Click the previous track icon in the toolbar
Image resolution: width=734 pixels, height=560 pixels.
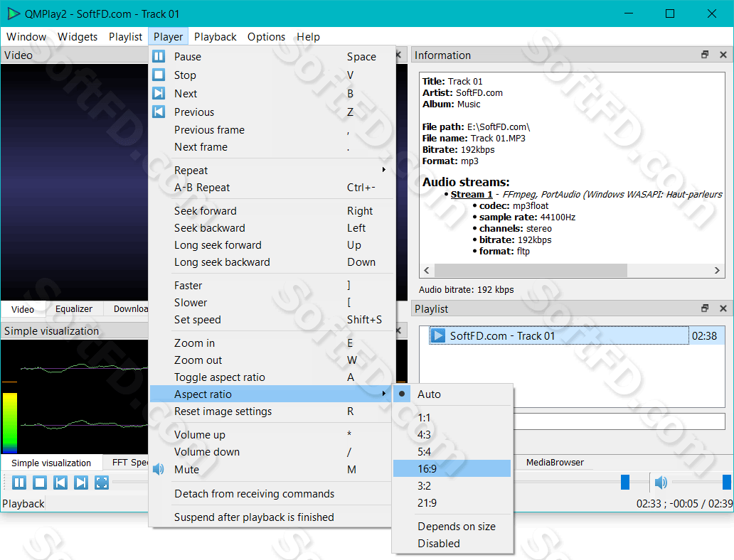coord(60,483)
